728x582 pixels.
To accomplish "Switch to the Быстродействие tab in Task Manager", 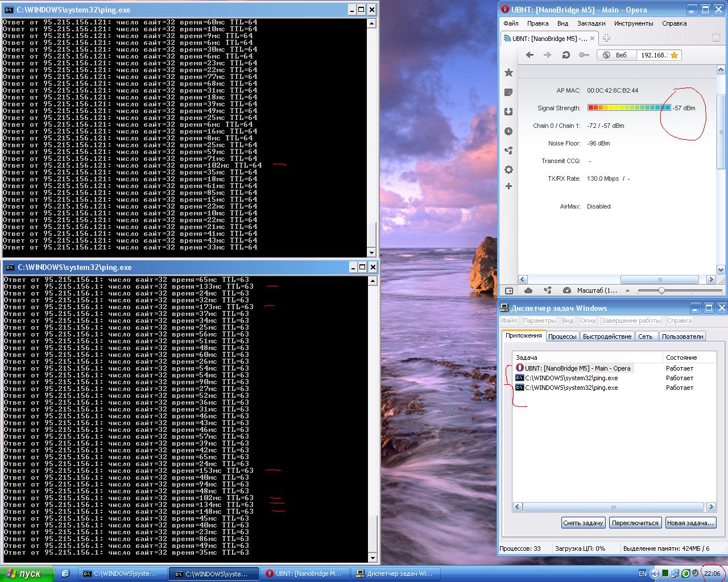I will (607, 336).
